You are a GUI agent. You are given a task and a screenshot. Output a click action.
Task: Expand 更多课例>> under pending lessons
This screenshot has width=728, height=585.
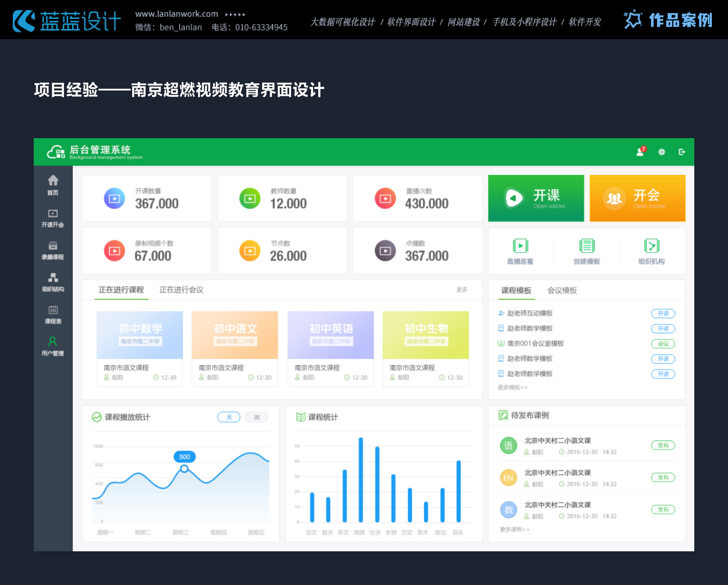click(514, 529)
